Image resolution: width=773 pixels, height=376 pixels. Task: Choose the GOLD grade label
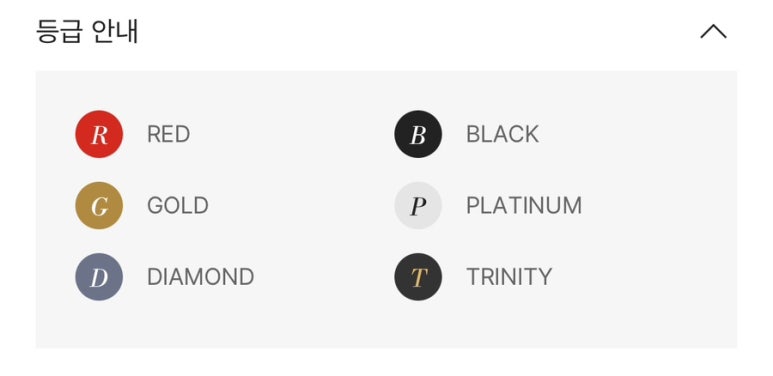click(x=177, y=205)
